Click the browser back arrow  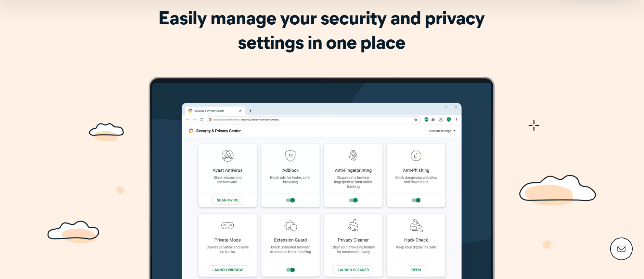(187, 120)
